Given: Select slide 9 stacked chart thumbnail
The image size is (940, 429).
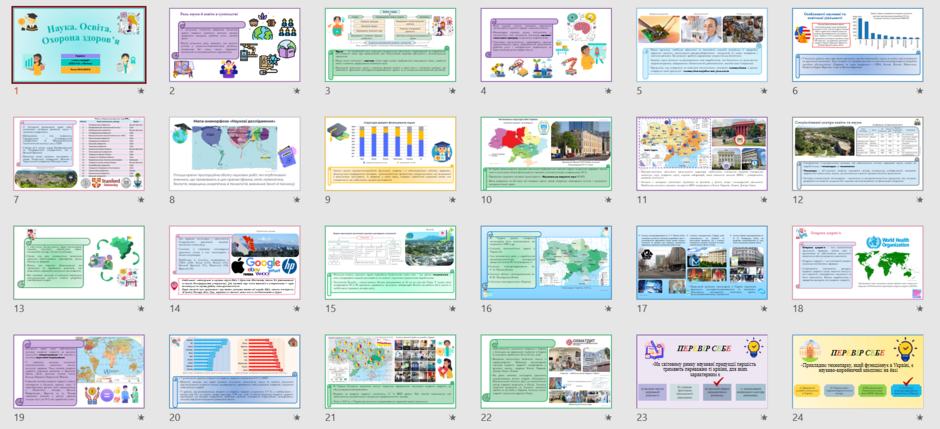Looking at the screenshot, I should click(x=390, y=154).
